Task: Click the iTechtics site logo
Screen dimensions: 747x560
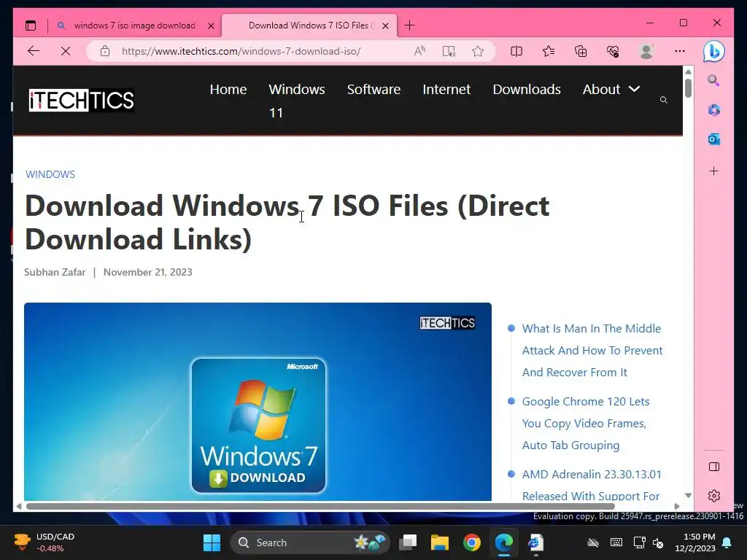Action: [82, 100]
